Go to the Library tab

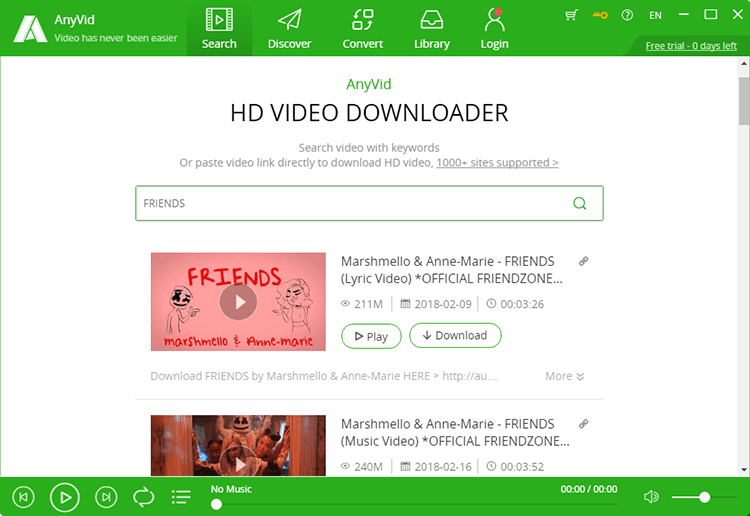pos(431,28)
